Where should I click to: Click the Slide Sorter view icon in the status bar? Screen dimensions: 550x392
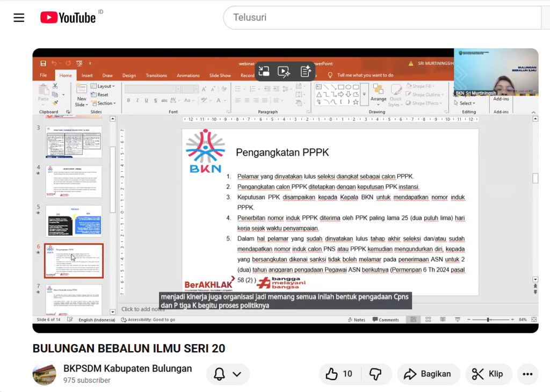[x=428, y=320]
